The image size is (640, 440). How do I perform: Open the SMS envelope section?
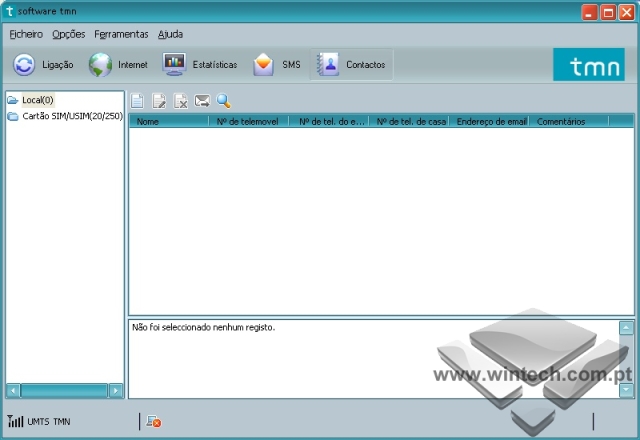[276, 64]
